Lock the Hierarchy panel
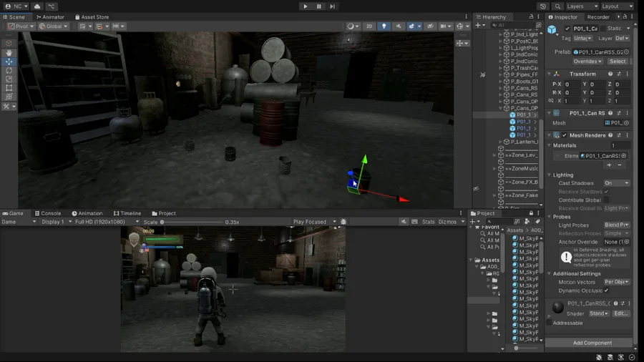The image size is (644, 362). point(531,17)
